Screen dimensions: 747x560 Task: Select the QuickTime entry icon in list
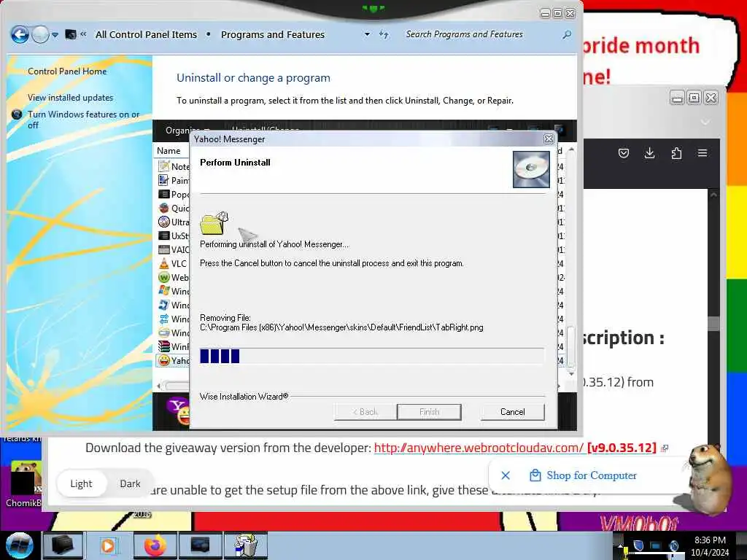pos(164,208)
